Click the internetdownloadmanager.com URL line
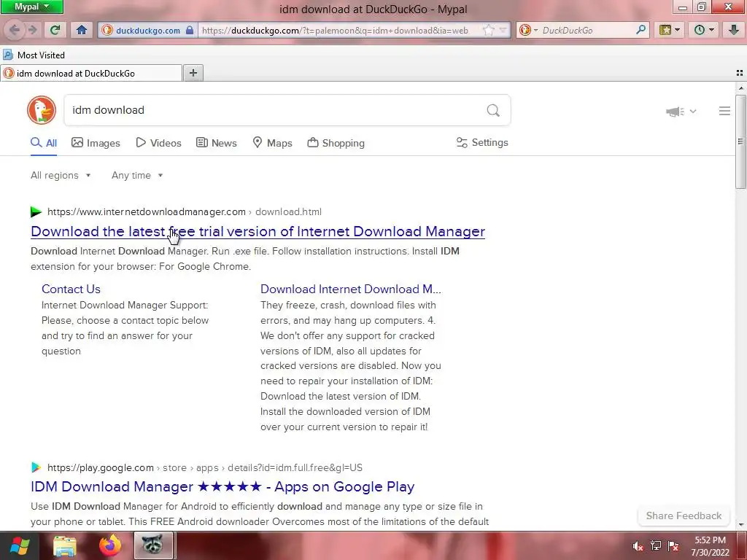Image resolution: width=747 pixels, height=560 pixels. [185, 212]
